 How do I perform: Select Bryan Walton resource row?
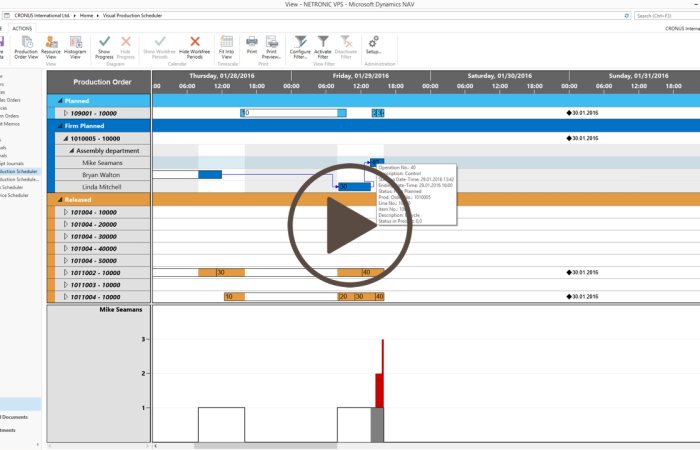pos(102,175)
